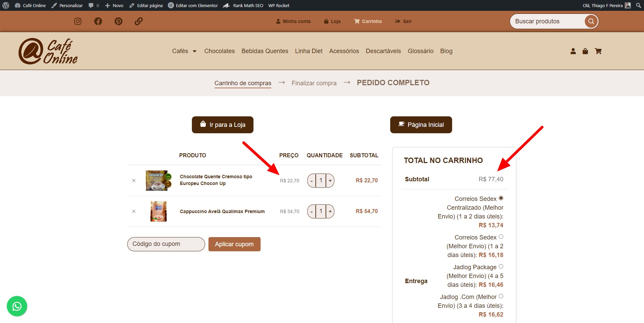
Task: Open the comments bubble in admin bar
Action: click(x=94, y=5)
